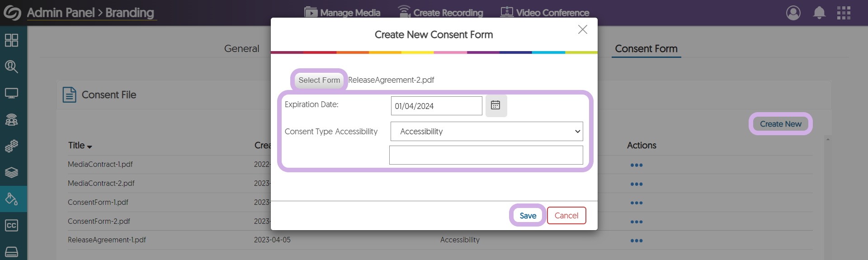Click the Save button

pos(528,216)
